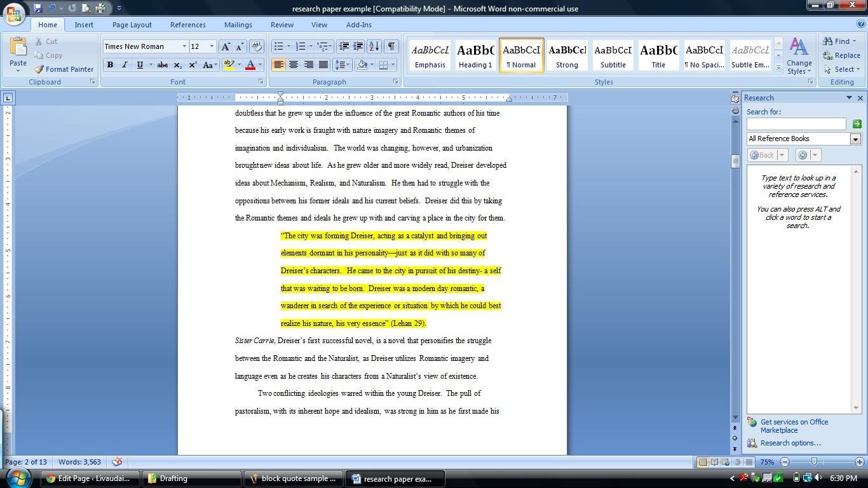Center align the paragraph

(x=294, y=65)
